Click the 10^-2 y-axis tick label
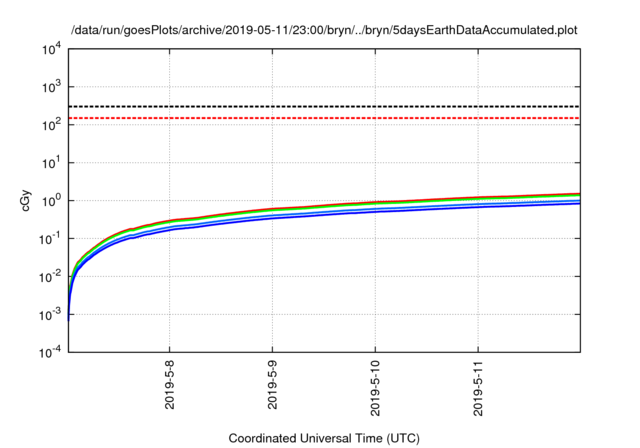640x448 pixels. click(51, 277)
